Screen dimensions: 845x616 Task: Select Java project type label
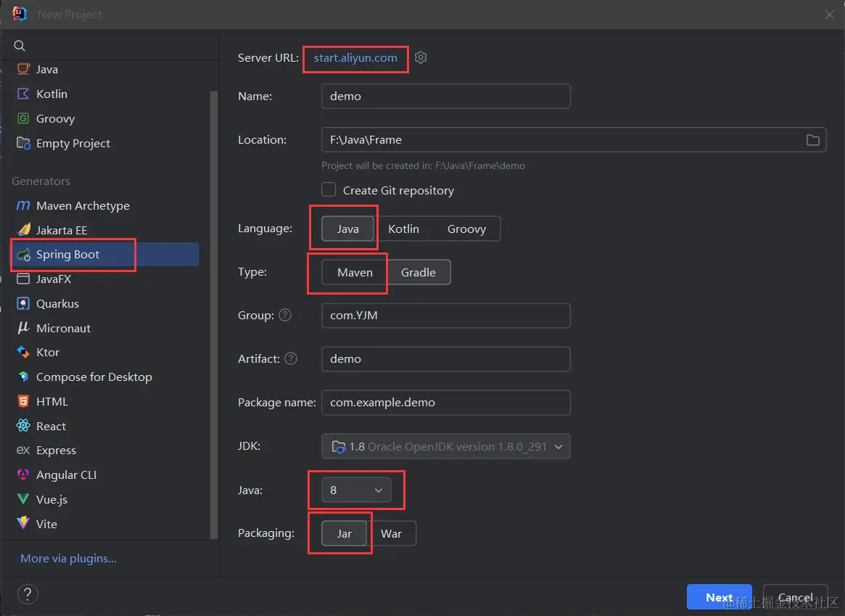[x=47, y=69]
